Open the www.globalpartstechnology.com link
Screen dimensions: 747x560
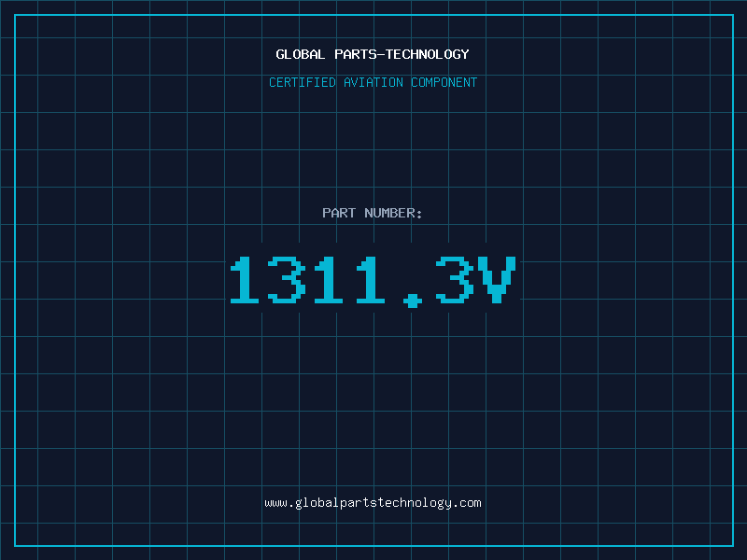pyautogui.click(x=373, y=503)
